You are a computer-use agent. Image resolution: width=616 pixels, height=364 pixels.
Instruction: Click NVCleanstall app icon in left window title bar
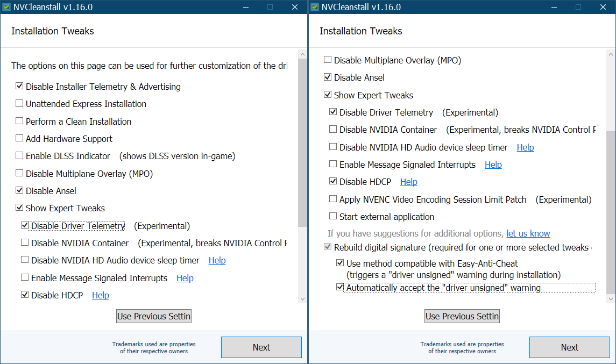coord(6,7)
